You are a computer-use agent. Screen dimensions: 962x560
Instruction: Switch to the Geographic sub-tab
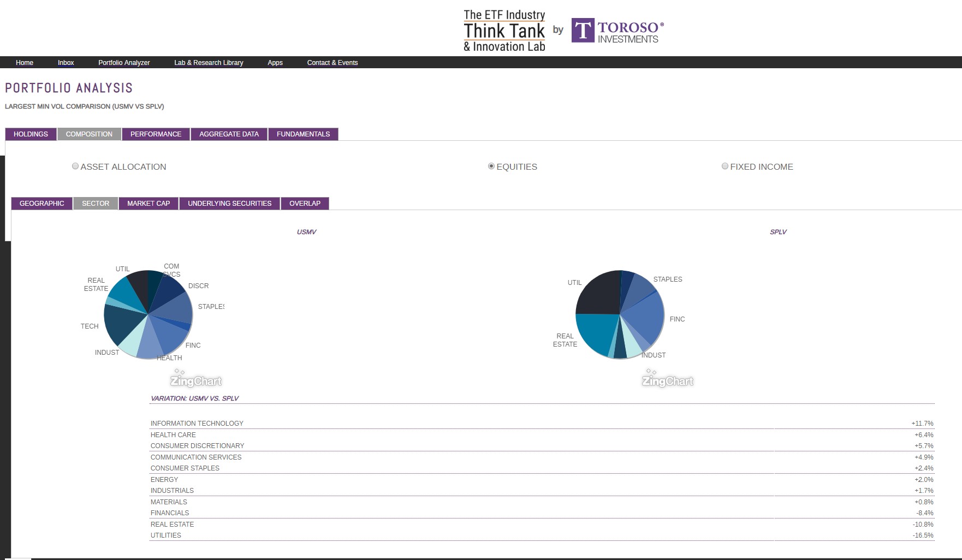[x=41, y=204]
